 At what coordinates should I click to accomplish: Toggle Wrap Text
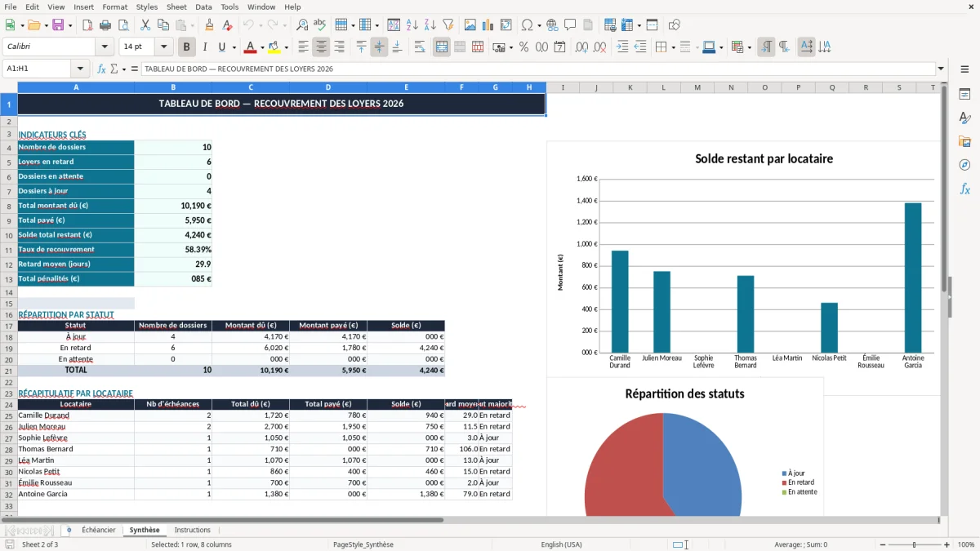tap(420, 47)
